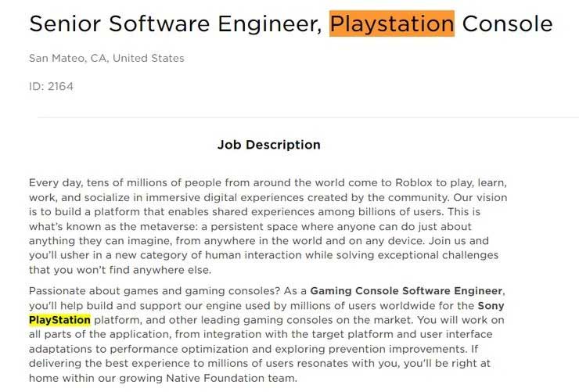
Task: Click the yellow-highlighted "PlayStation" in the paragraph
Action: tap(59, 320)
